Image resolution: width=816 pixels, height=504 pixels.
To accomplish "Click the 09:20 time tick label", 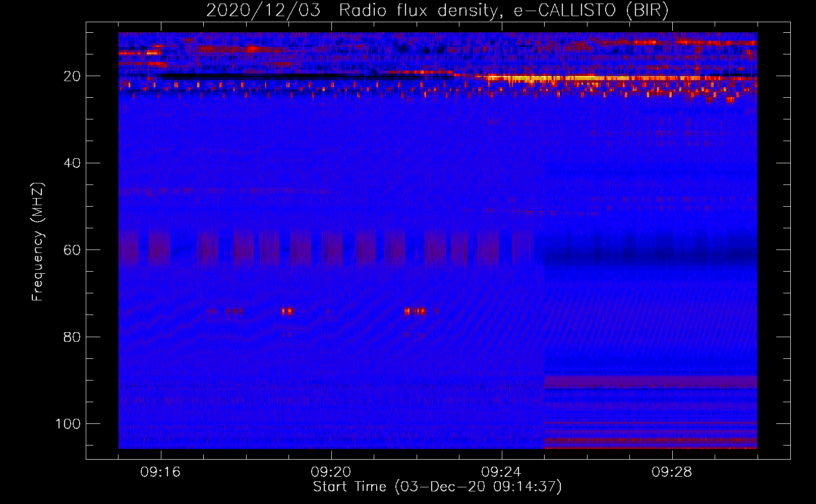I will click(x=331, y=472).
